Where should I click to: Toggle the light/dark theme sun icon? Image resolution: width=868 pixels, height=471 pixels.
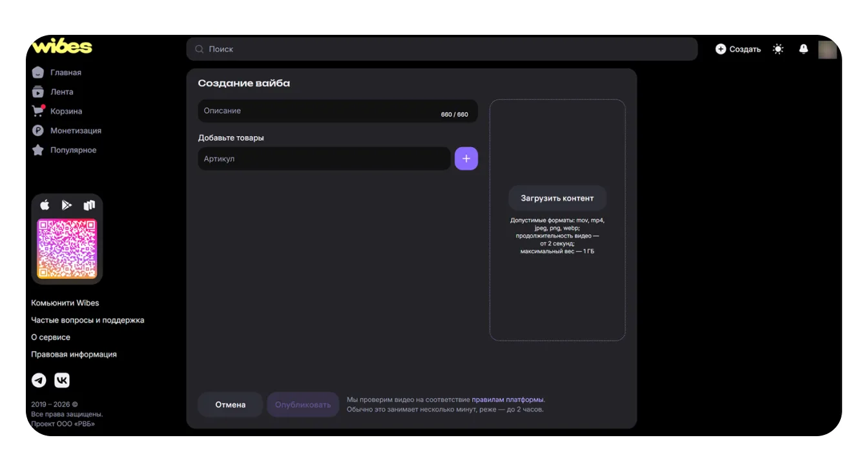(x=778, y=49)
